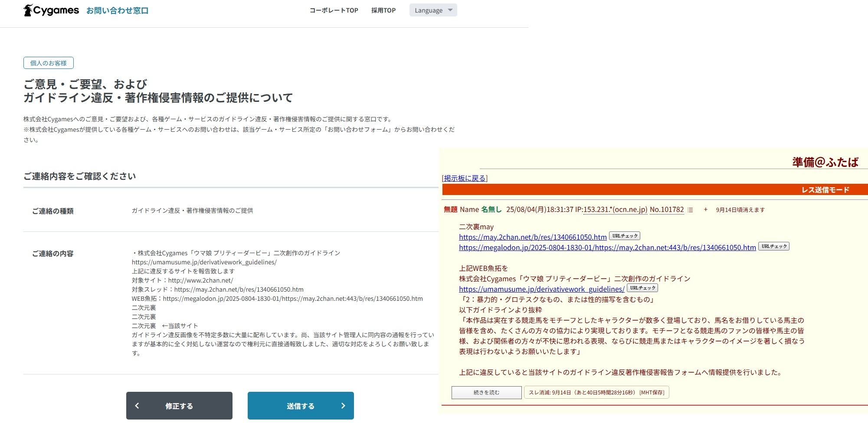Click the WEB魚拓 line in the form

tap(277, 299)
